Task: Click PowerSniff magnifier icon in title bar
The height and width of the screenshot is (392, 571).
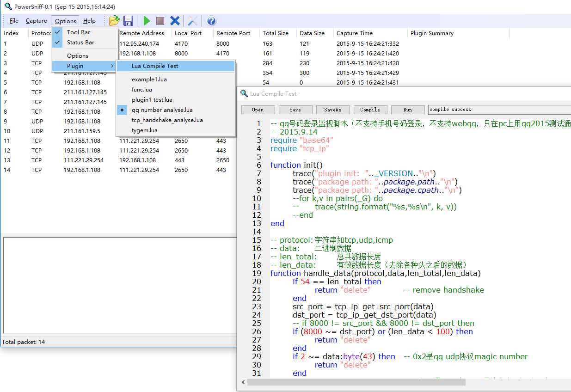Action: tap(7, 6)
